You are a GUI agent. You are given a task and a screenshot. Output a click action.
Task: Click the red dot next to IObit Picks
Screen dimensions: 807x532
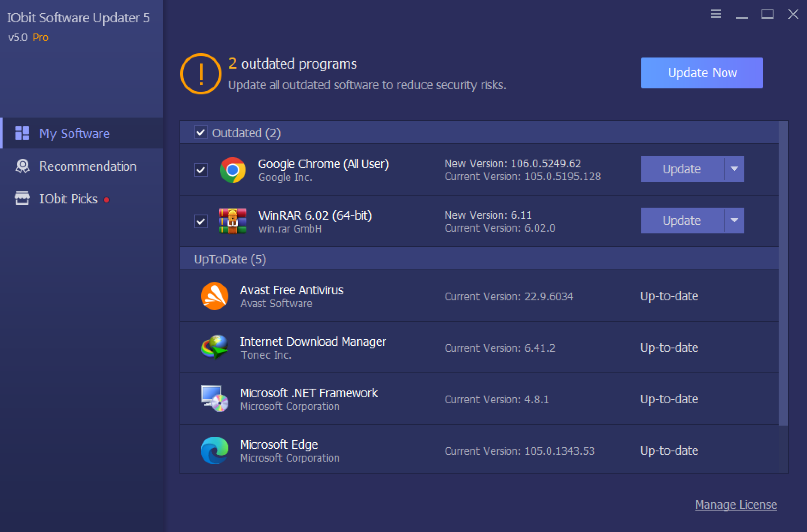[x=106, y=200]
